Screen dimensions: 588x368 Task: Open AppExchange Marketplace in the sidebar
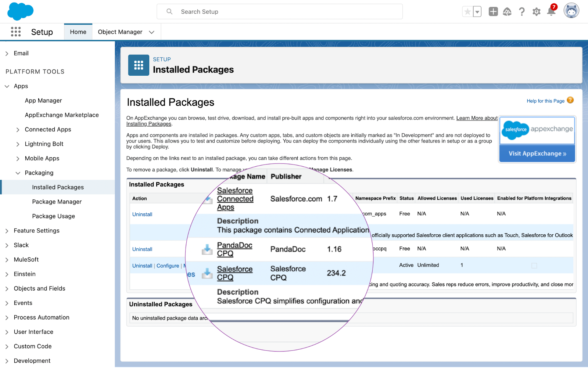tap(62, 115)
